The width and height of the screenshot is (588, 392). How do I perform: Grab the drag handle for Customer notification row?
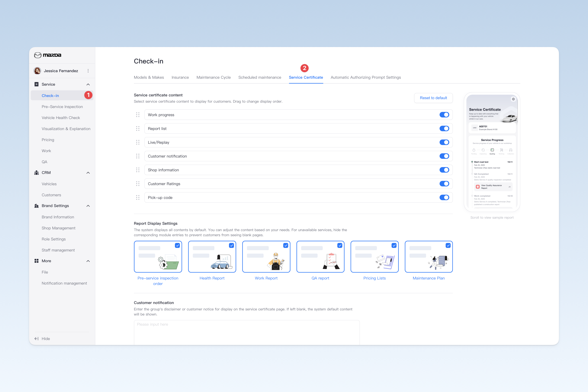[x=138, y=156]
